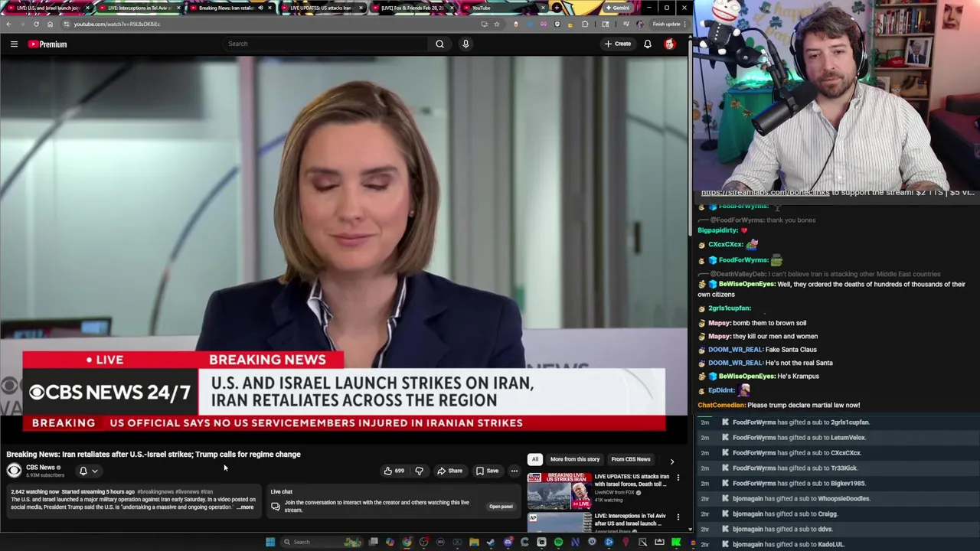The height and width of the screenshot is (551, 980).
Task: Select the All filter chip
Action: point(535,459)
